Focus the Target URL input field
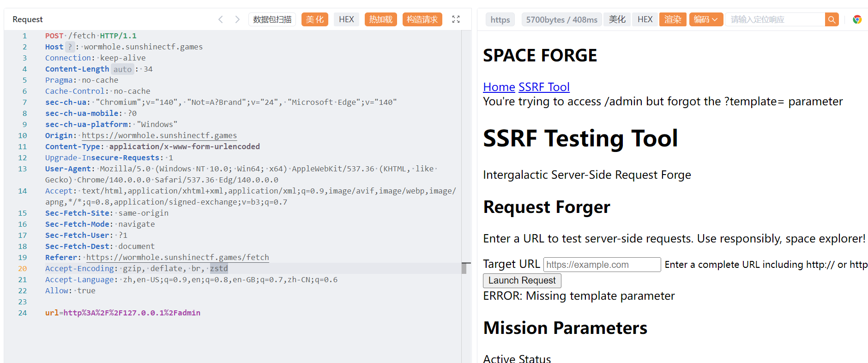The width and height of the screenshot is (868, 363). coord(602,265)
